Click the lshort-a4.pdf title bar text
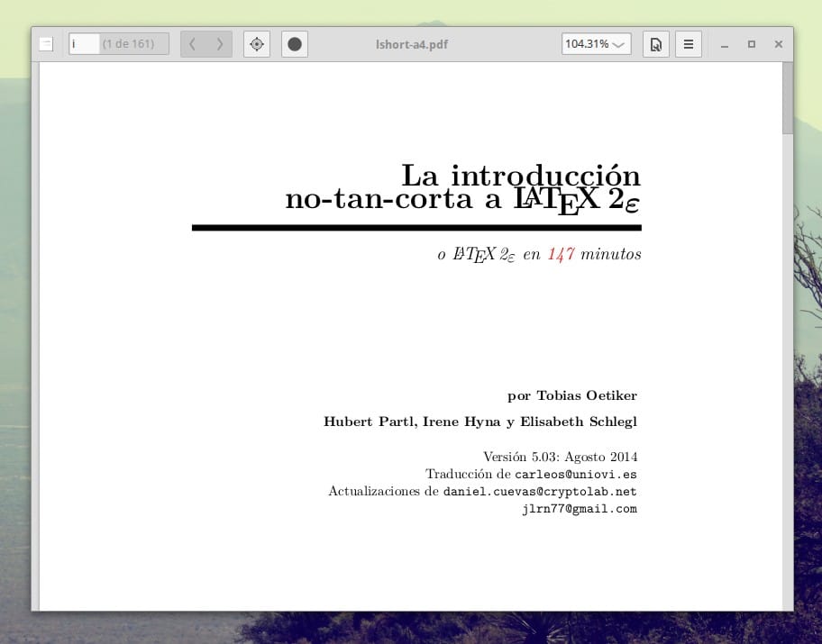This screenshot has width=822, height=644. click(411, 43)
